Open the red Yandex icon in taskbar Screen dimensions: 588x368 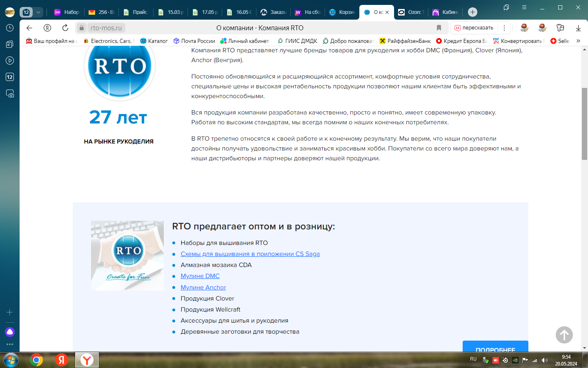tap(62, 360)
